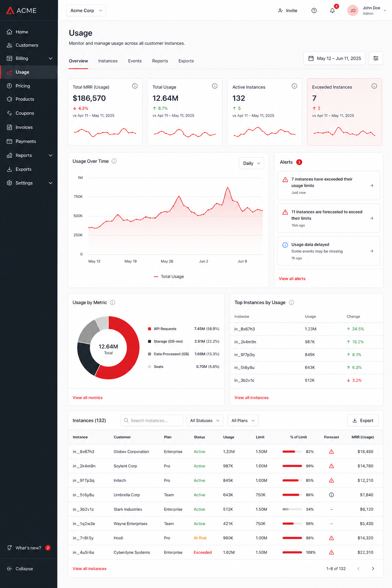
Task: Open notifications bell icon
Action: click(x=332, y=11)
